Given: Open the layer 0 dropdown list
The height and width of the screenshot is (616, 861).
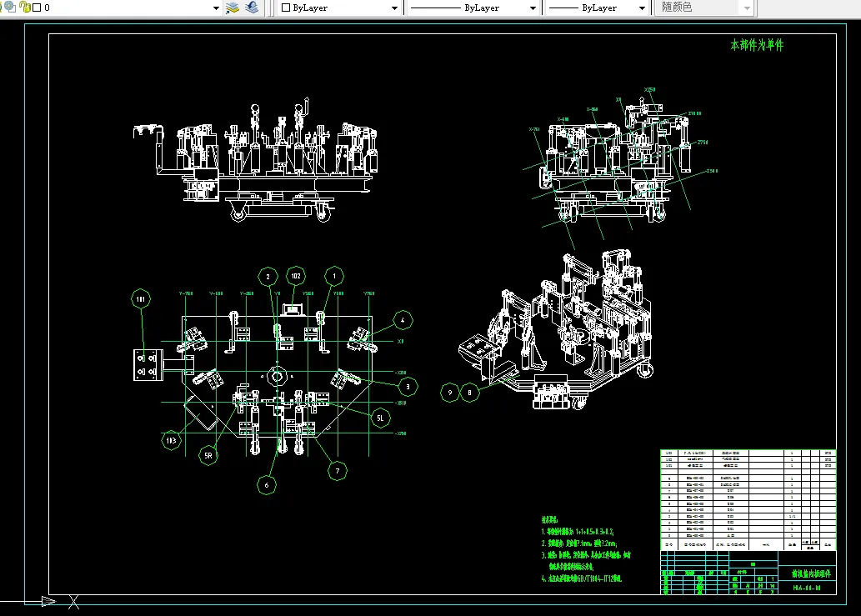Looking at the screenshot, I should point(216,8).
